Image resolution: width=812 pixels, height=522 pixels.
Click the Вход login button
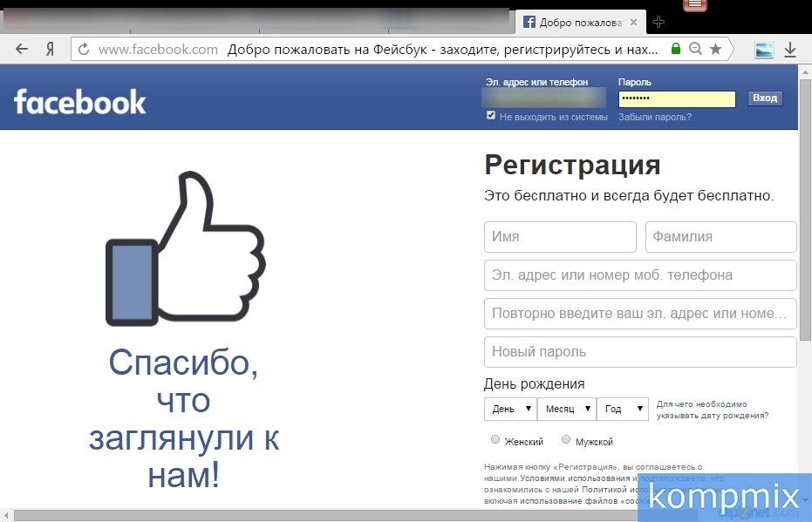coord(765,98)
